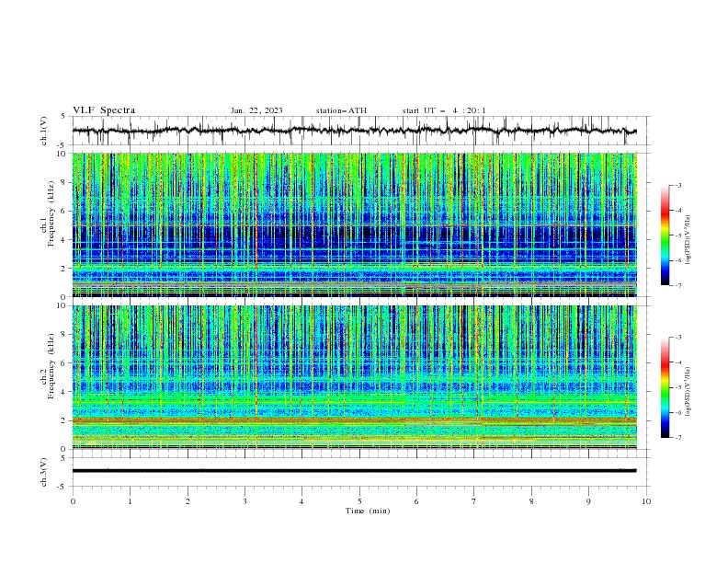
Task: Click the ch.3 flat voltage trace
Action: pyautogui.click(x=354, y=471)
